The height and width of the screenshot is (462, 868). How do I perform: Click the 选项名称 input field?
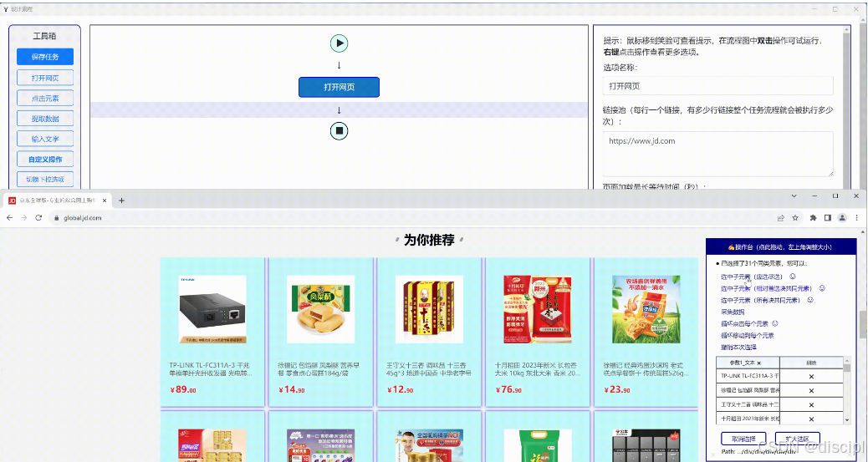click(718, 86)
